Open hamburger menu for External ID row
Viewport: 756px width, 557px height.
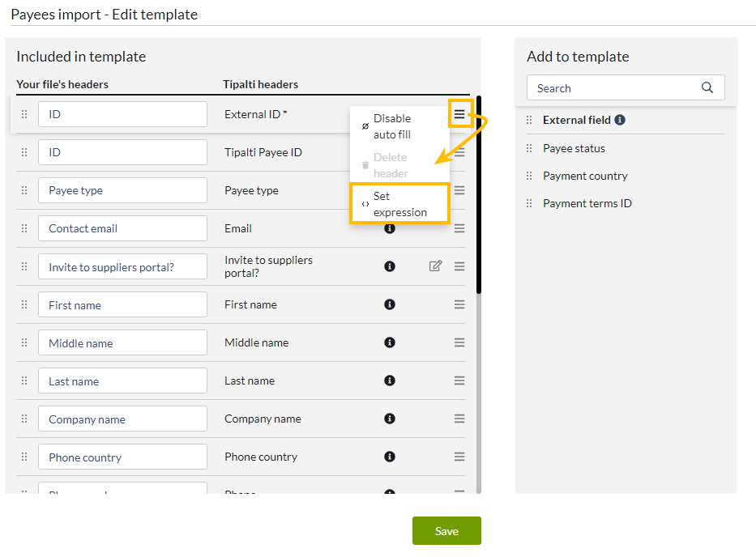[x=459, y=114]
